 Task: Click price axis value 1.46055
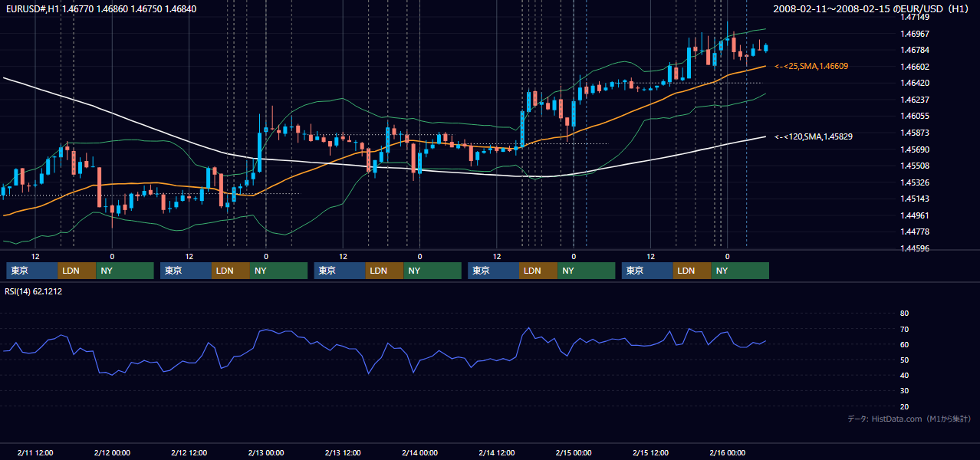tap(915, 116)
